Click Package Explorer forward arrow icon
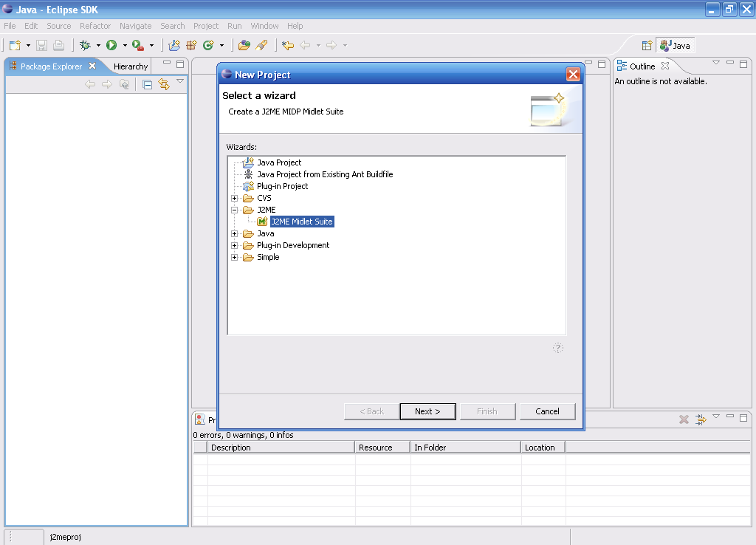 pos(107,84)
